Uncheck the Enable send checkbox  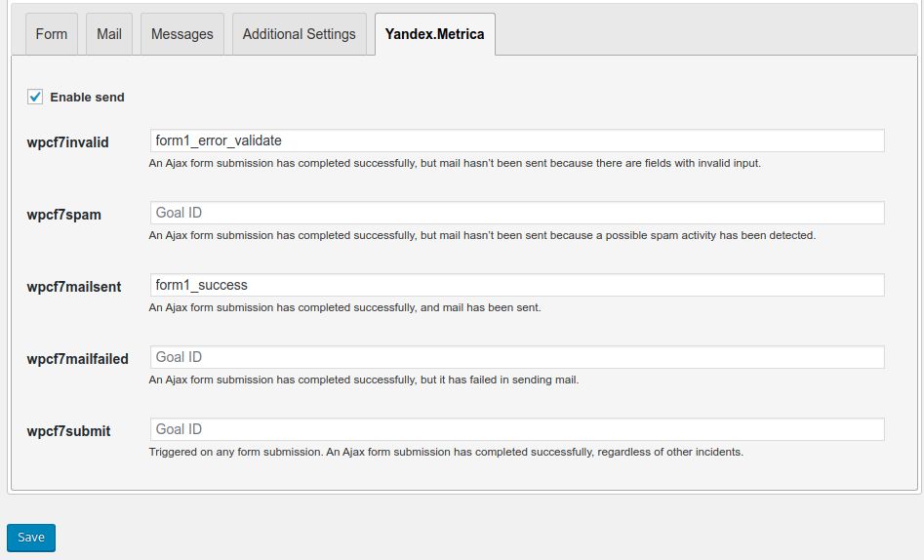35,97
